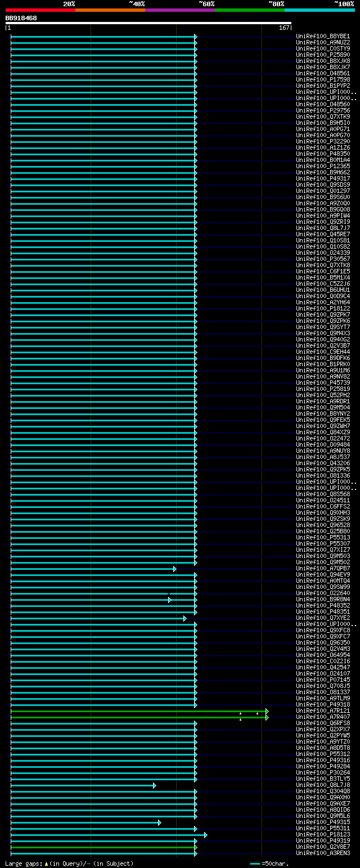Click the 167 query end label
The image size is (360, 868).
(283, 28)
